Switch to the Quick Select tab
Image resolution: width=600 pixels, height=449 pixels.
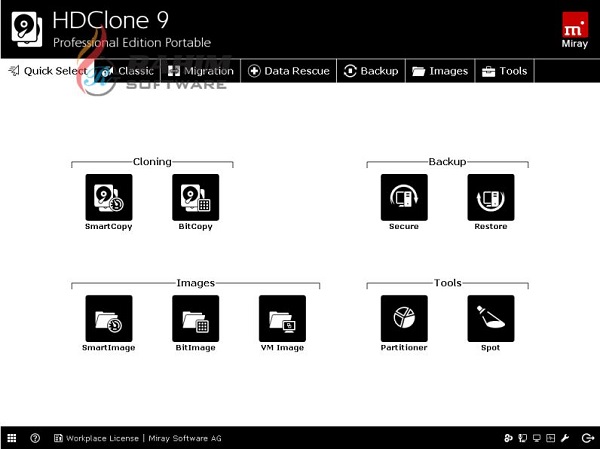coord(47,71)
